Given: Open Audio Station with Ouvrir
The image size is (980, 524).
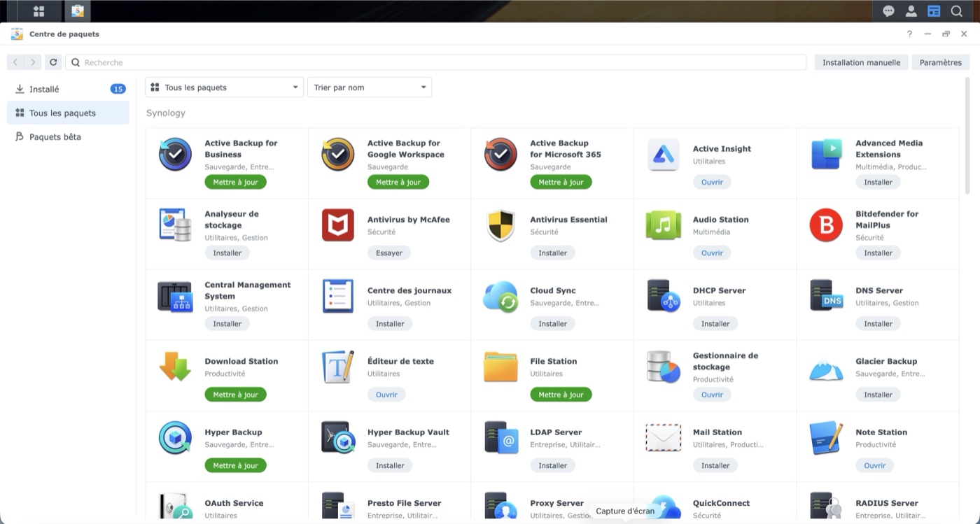Looking at the screenshot, I should pos(712,253).
